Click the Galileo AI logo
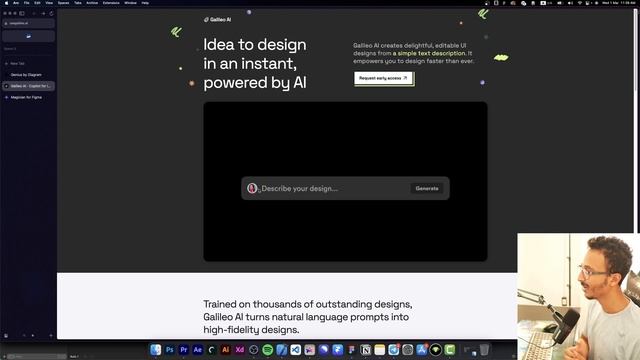640x360 pixels. pyautogui.click(x=218, y=19)
